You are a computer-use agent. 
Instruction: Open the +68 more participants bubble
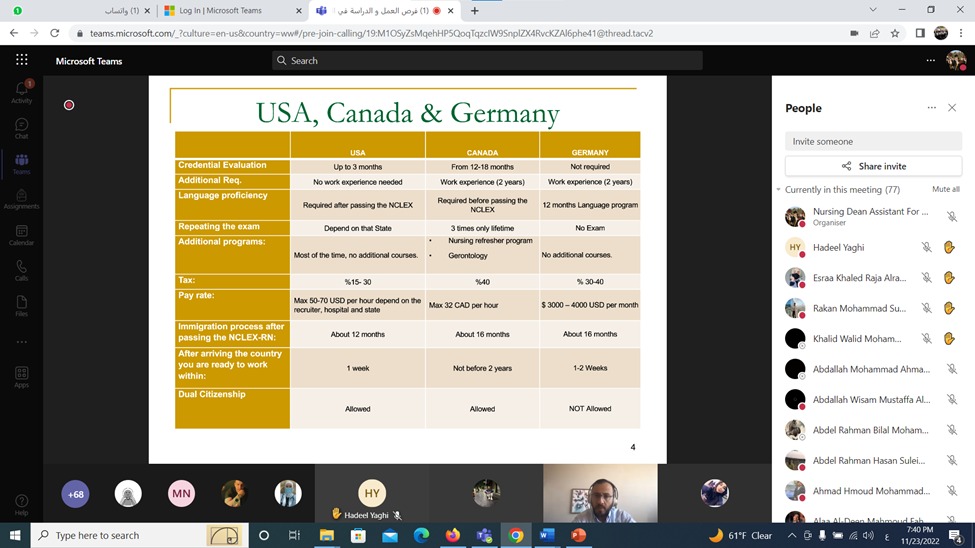pos(75,494)
